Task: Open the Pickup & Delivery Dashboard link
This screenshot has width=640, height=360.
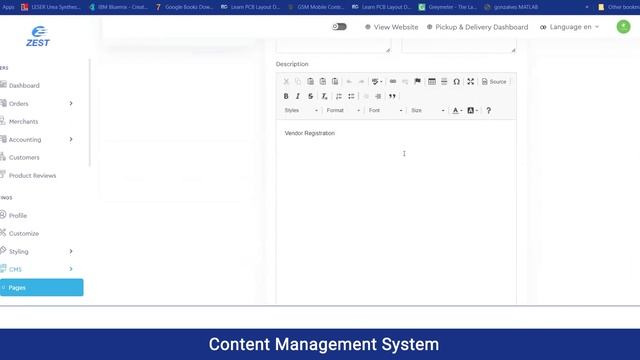Action: point(477,27)
